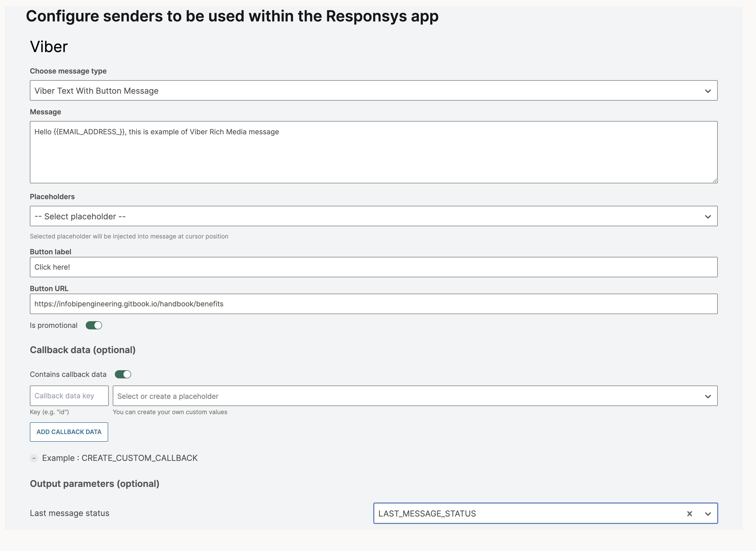
Task: Click the Button URL input field
Action: pyautogui.click(x=373, y=304)
